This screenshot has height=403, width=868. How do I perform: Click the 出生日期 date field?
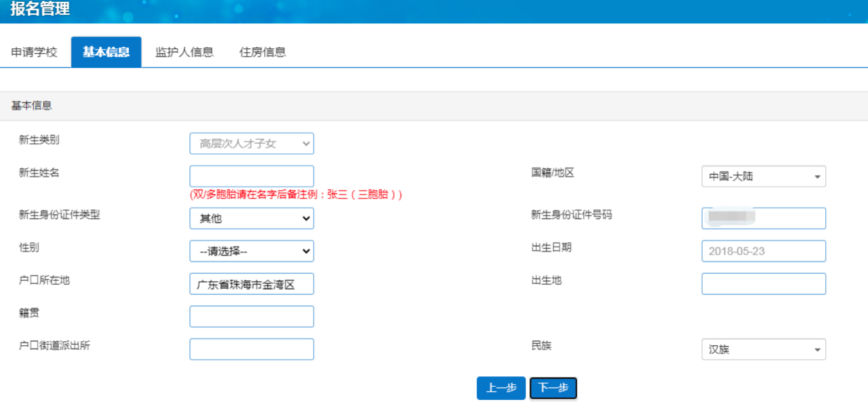click(x=763, y=251)
